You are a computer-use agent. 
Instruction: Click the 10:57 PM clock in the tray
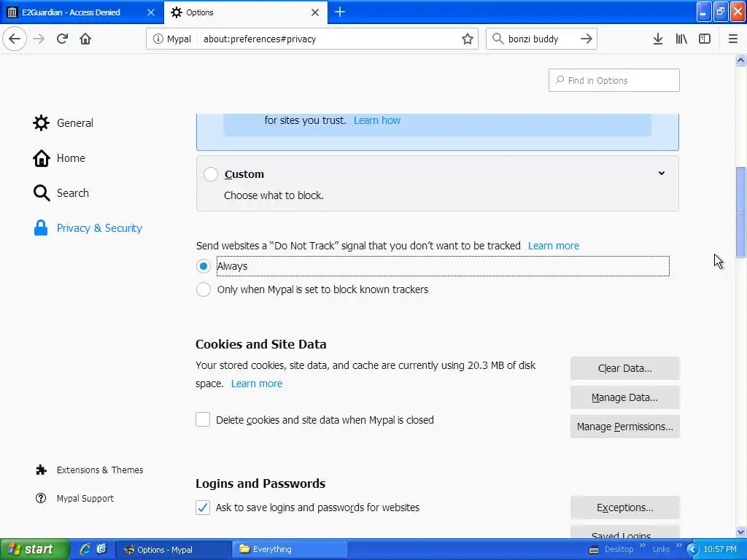(x=720, y=550)
